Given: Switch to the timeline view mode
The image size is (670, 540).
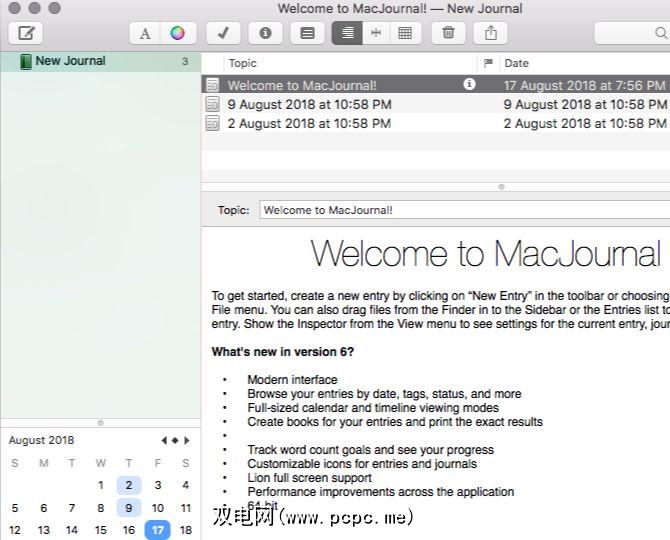Looking at the screenshot, I should pos(376,33).
